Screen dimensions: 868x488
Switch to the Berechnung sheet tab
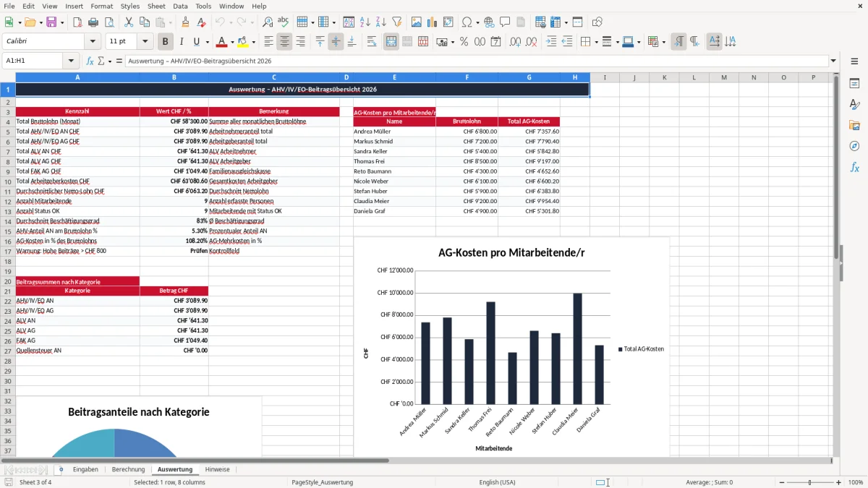pos(128,469)
